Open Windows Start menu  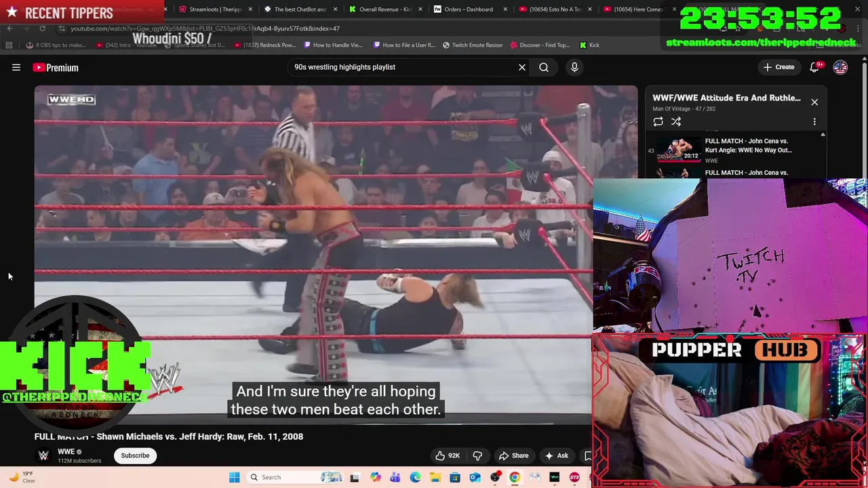point(234,477)
